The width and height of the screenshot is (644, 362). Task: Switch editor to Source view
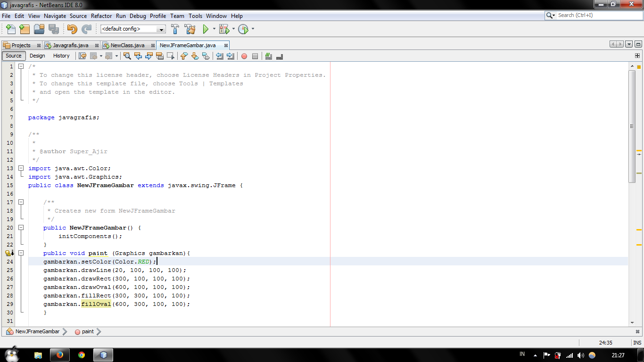point(14,56)
